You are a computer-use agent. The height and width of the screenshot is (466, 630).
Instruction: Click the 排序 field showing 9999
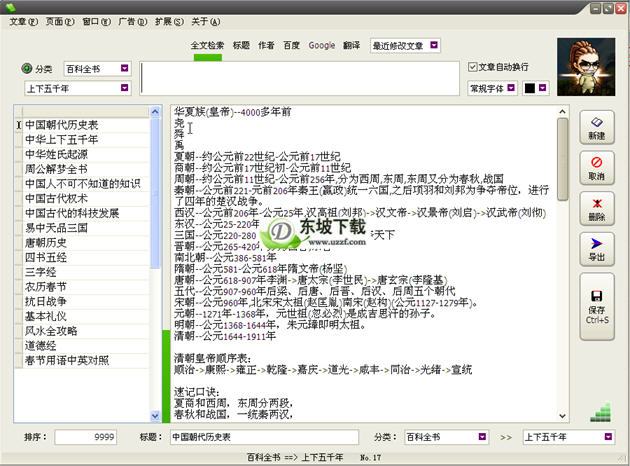[86, 437]
